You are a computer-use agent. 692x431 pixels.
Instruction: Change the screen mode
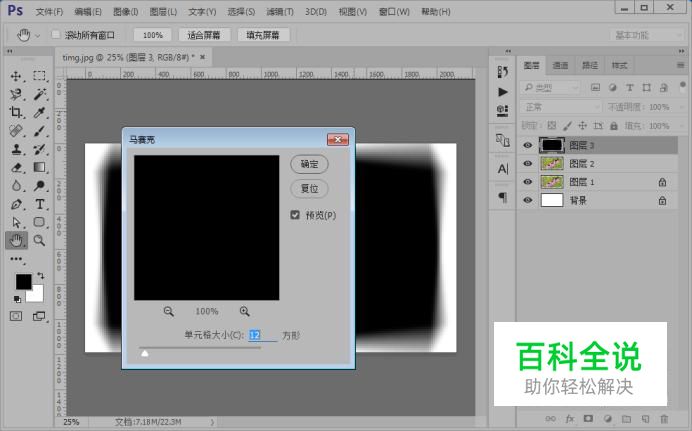39,316
